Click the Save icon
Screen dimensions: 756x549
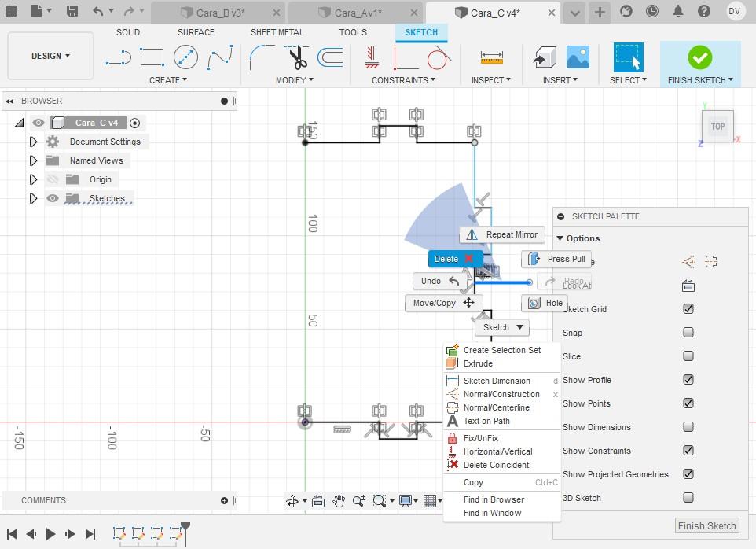pos(72,11)
